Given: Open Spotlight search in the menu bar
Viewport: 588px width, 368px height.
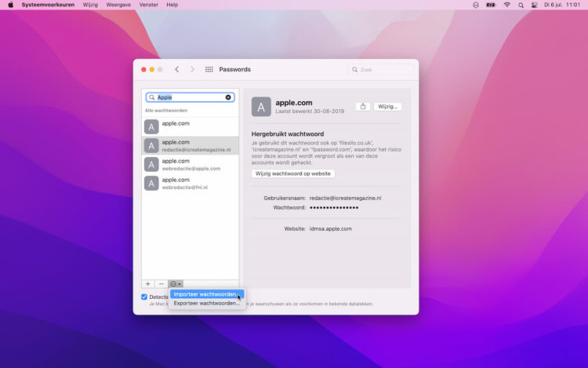Looking at the screenshot, I should point(521,5).
